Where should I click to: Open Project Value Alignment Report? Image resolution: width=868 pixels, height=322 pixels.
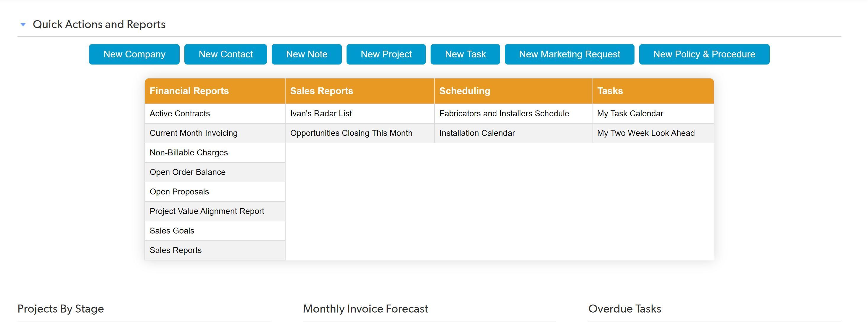click(207, 211)
